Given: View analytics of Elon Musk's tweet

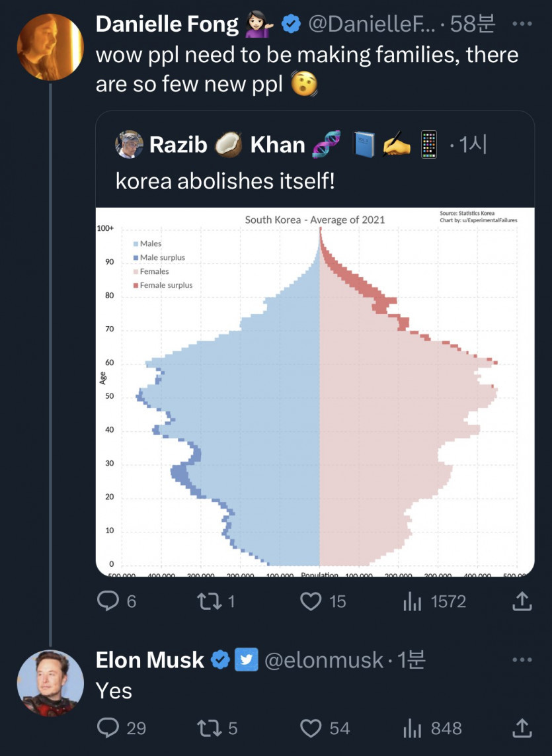Looking at the screenshot, I should click(413, 728).
